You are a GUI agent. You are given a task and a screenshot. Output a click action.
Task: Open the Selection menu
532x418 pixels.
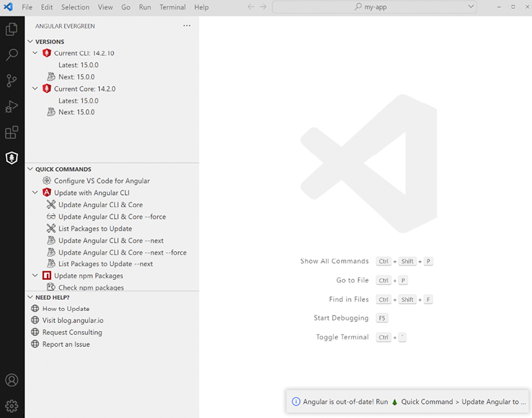click(x=75, y=7)
